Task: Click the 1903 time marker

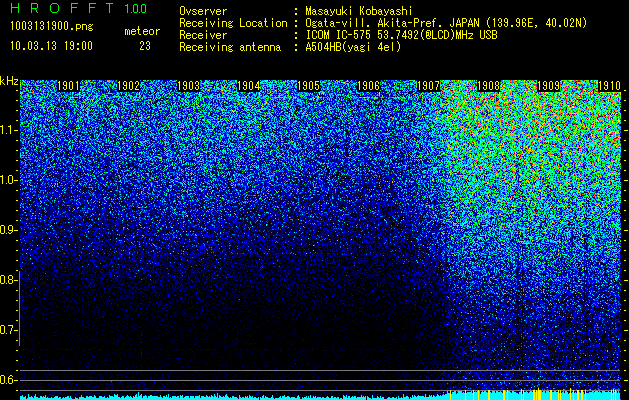Action: tap(189, 86)
